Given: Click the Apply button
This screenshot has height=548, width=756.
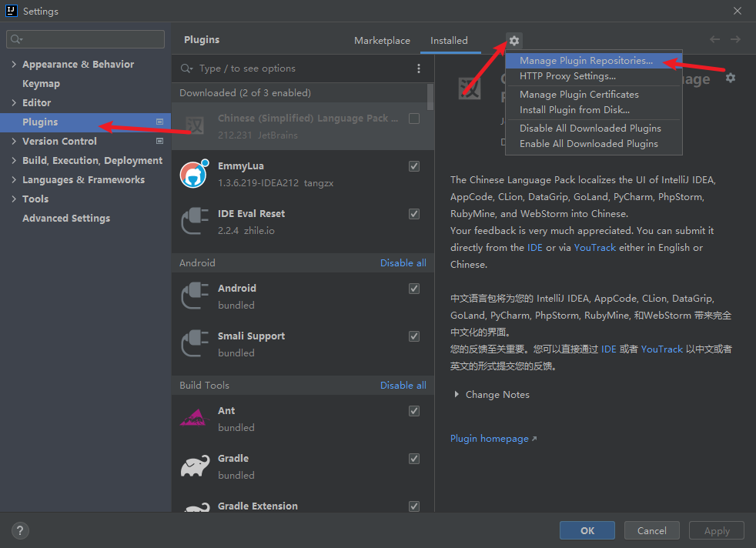Looking at the screenshot, I should click(717, 530).
